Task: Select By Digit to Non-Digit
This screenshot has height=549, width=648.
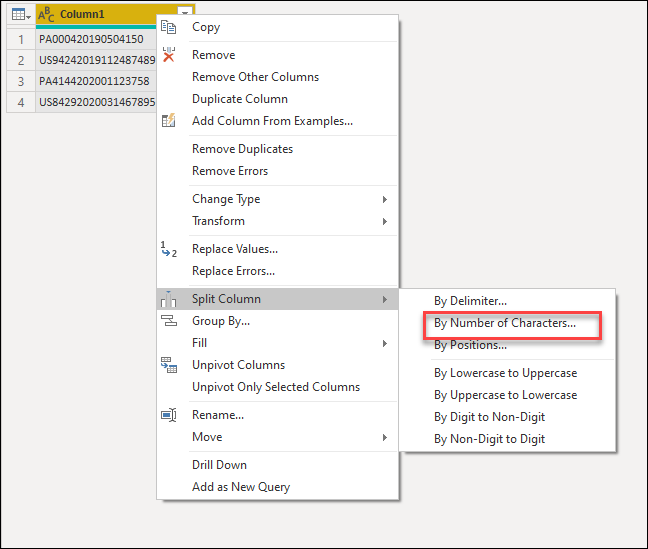Action: click(489, 417)
